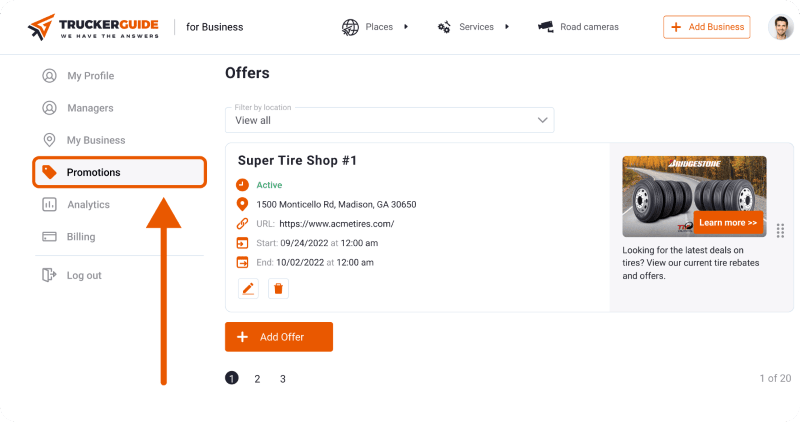
Task: Click the Start 09/24/2022 date text
Action: [317, 243]
